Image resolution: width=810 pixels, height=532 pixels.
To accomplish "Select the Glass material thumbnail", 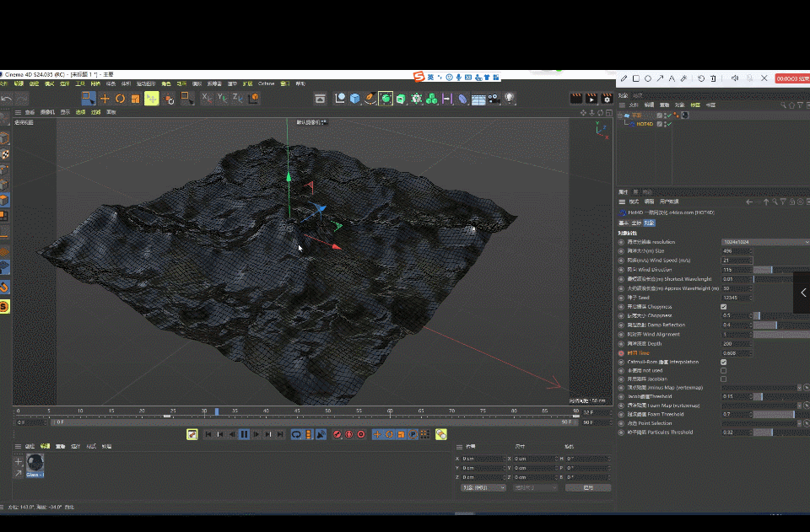I will pos(35,463).
